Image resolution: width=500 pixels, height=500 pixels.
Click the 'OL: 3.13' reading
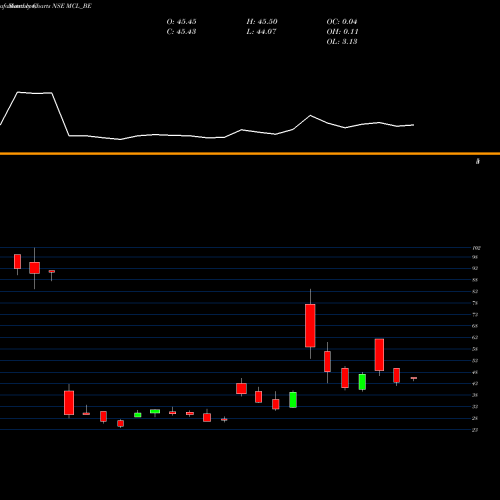point(342,42)
